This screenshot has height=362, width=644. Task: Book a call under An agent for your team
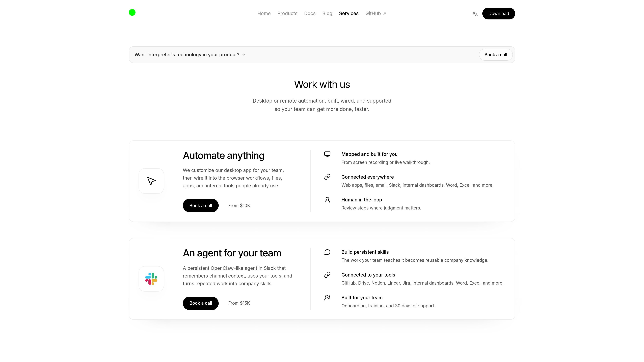pyautogui.click(x=201, y=303)
